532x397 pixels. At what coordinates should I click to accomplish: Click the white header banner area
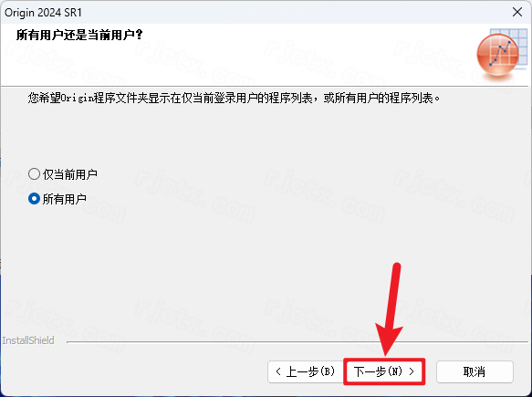[x=237, y=54]
